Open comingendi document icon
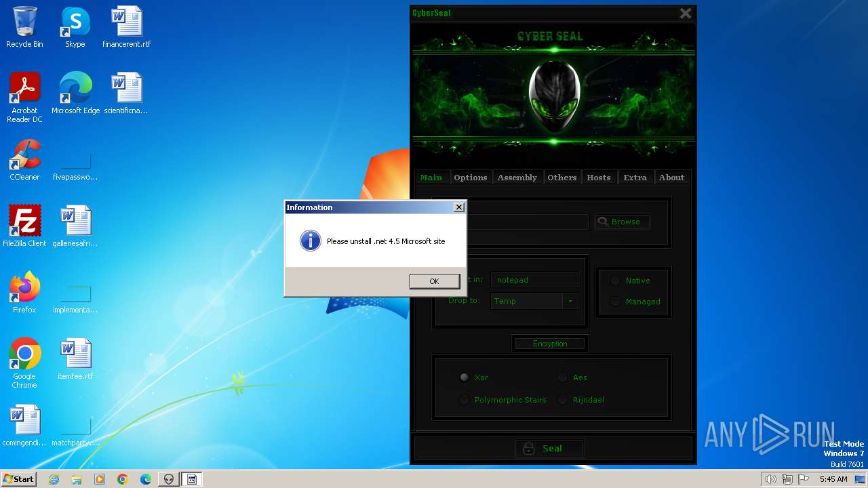Image resolution: width=868 pixels, height=488 pixels. pos(24,425)
